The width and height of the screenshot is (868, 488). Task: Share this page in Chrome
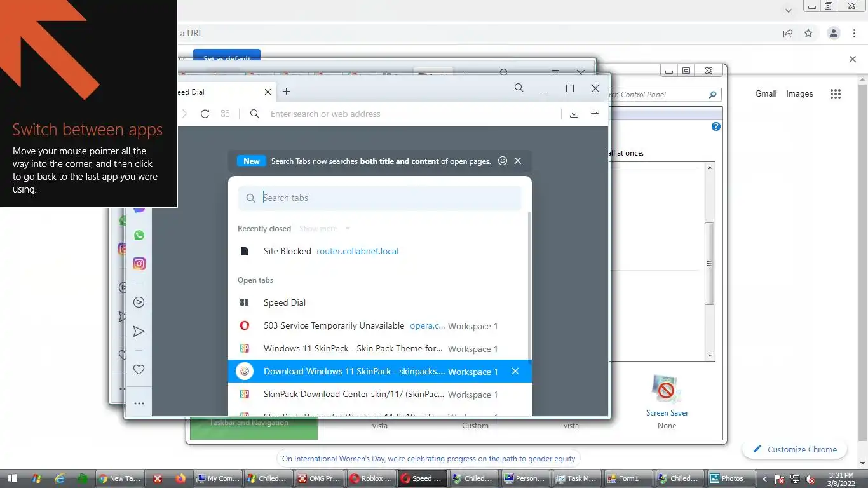[x=788, y=33]
